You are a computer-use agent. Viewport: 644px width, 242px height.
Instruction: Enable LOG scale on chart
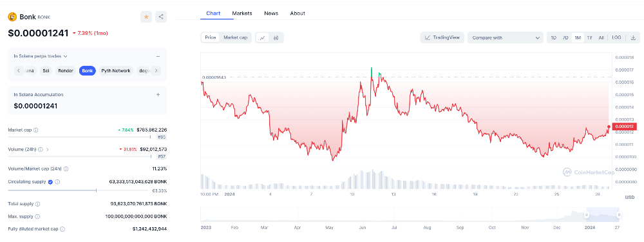click(x=616, y=37)
